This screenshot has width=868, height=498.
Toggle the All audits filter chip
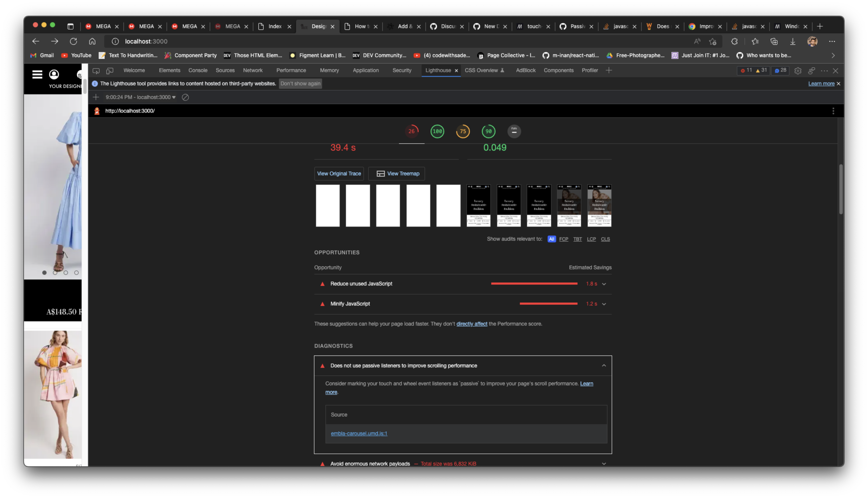pos(552,239)
